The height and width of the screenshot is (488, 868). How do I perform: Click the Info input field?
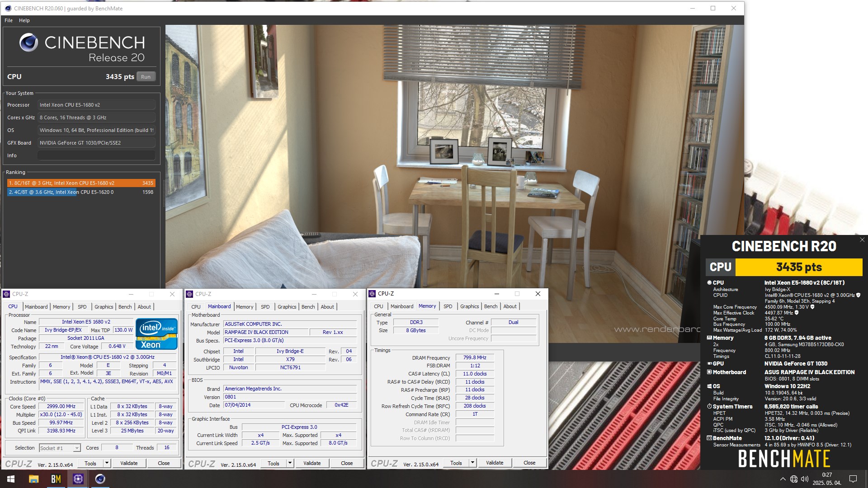[96, 155]
